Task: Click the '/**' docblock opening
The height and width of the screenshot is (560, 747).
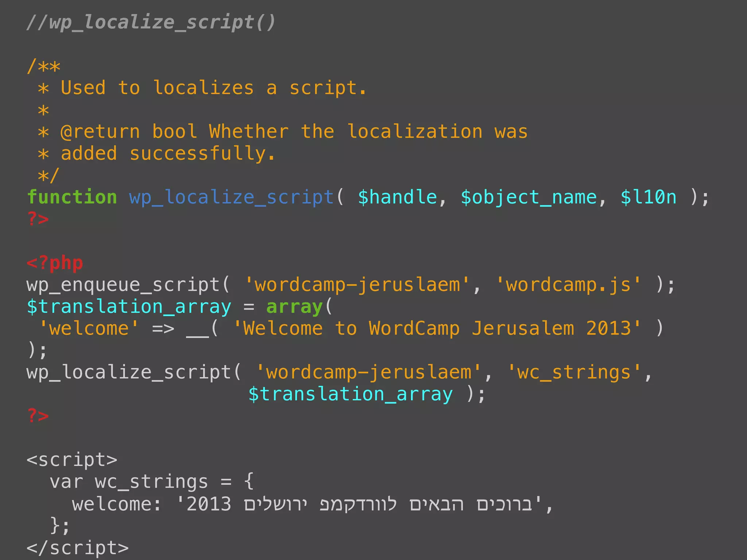Action: click(x=44, y=67)
